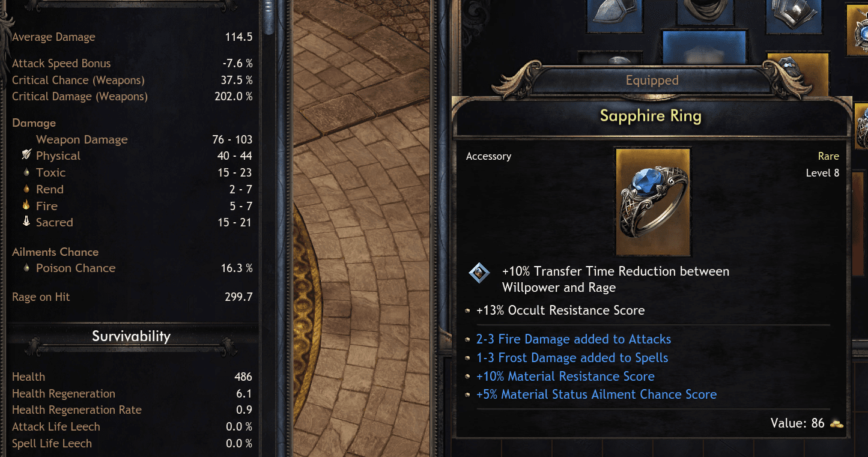This screenshot has height=457, width=868.
Task: Select the Survivability section header
Action: point(131,336)
